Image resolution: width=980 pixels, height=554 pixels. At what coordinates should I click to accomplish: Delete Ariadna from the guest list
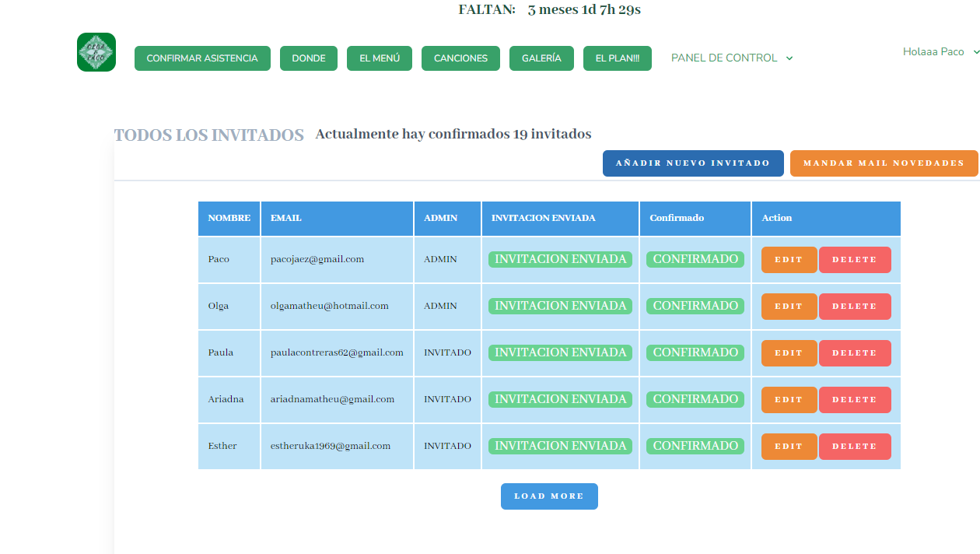pyautogui.click(x=855, y=400)
